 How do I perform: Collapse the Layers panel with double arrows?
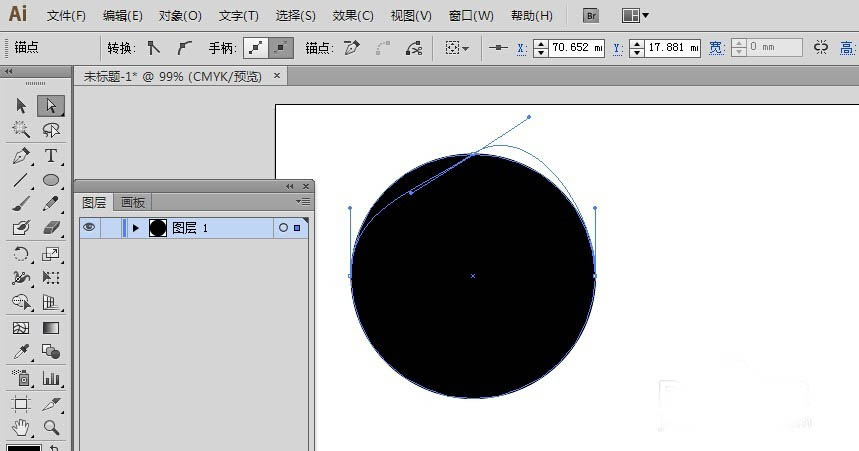point(290,186)
